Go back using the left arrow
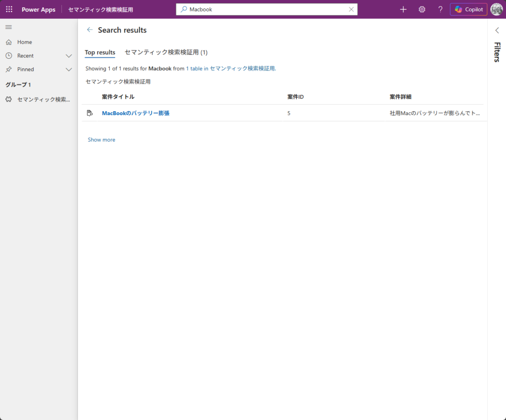This screenshot has width=506, height=420. click(x=89, y=30)
